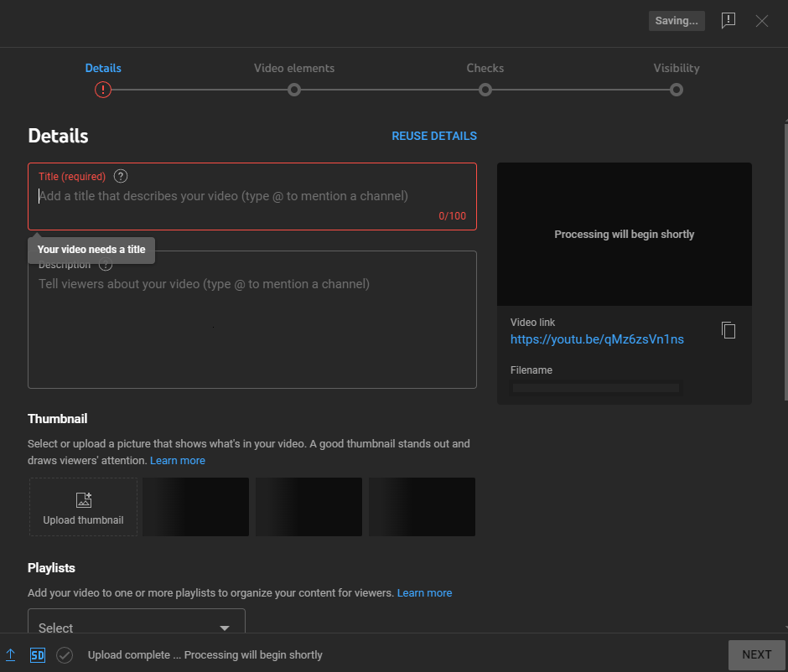Click the upload arrow status icon

point(11,655)
